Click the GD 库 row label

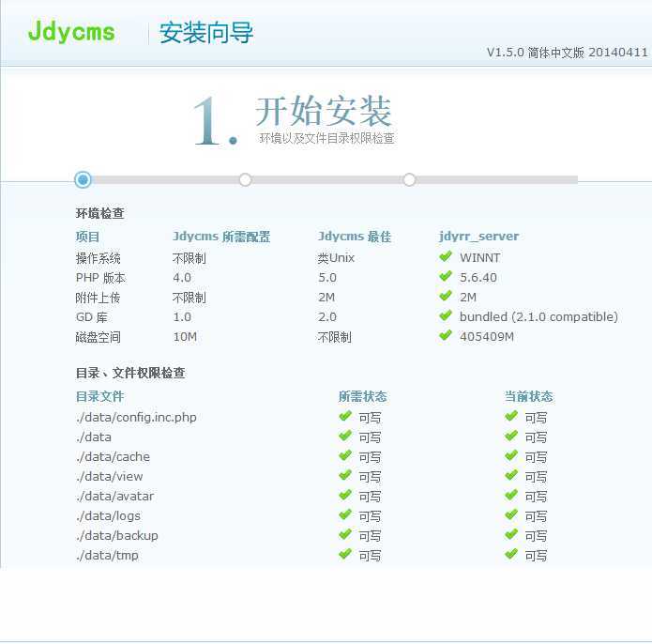point(92,317)
